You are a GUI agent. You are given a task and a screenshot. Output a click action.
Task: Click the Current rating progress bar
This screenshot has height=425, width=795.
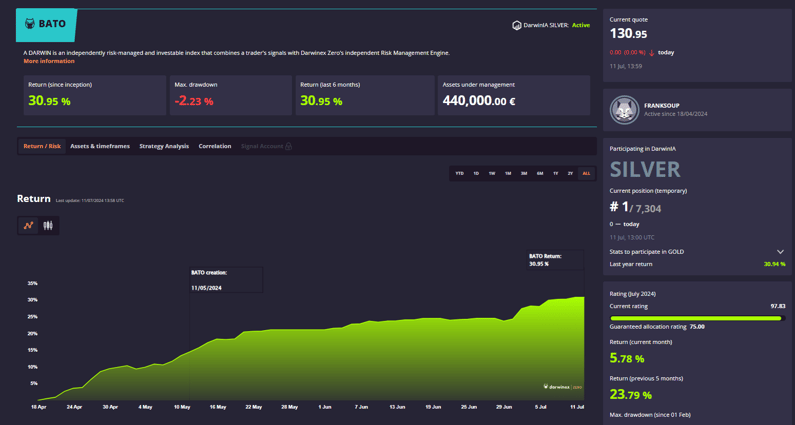click(x=696, y=318)
